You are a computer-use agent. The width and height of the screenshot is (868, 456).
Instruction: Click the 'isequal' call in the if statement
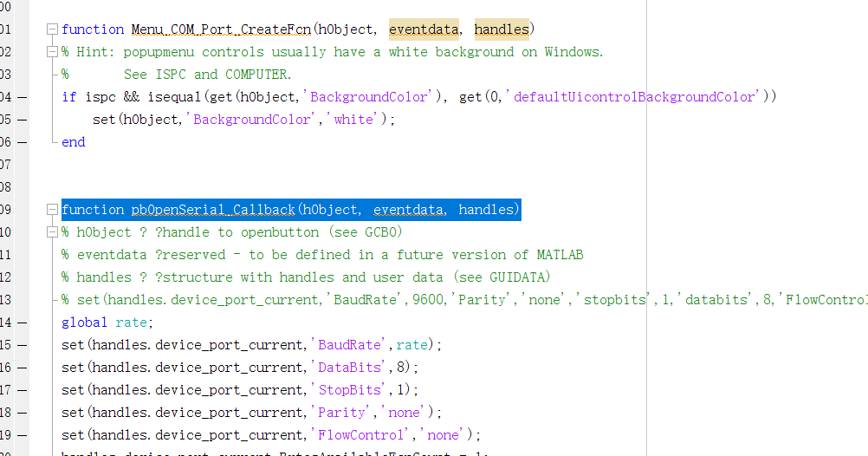point(174,97)
